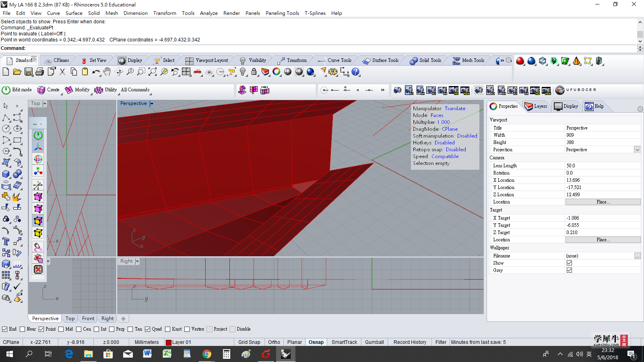Click the red X icon in floating toolbar
The width and height of the screenshot is (644, 362).
(x=38, y=269)
